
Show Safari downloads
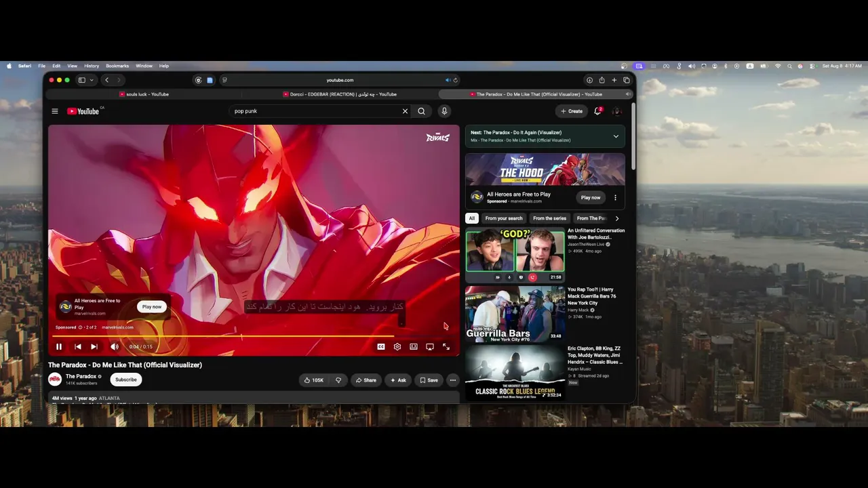pyautogui.click(x=589, y=80)
